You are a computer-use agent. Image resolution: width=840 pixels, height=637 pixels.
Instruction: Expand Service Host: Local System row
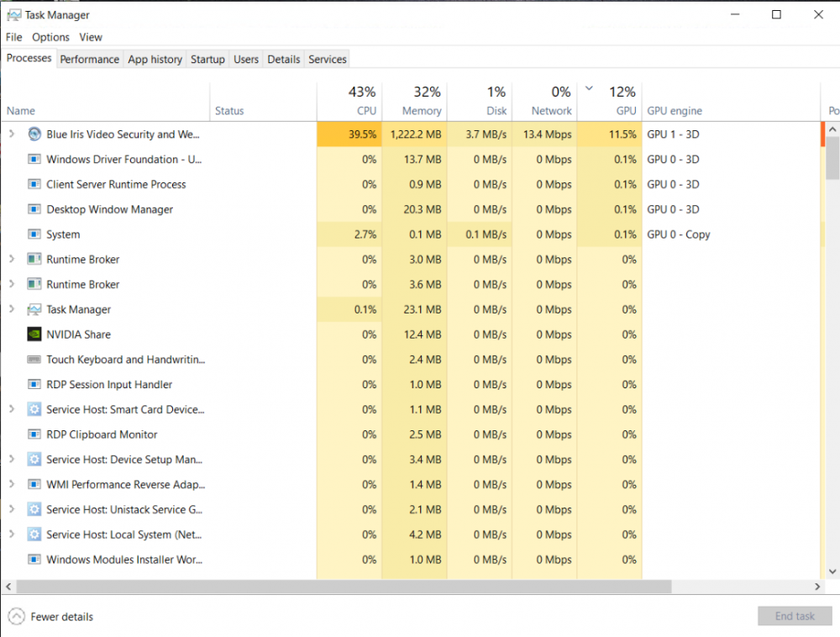(12, 534)
